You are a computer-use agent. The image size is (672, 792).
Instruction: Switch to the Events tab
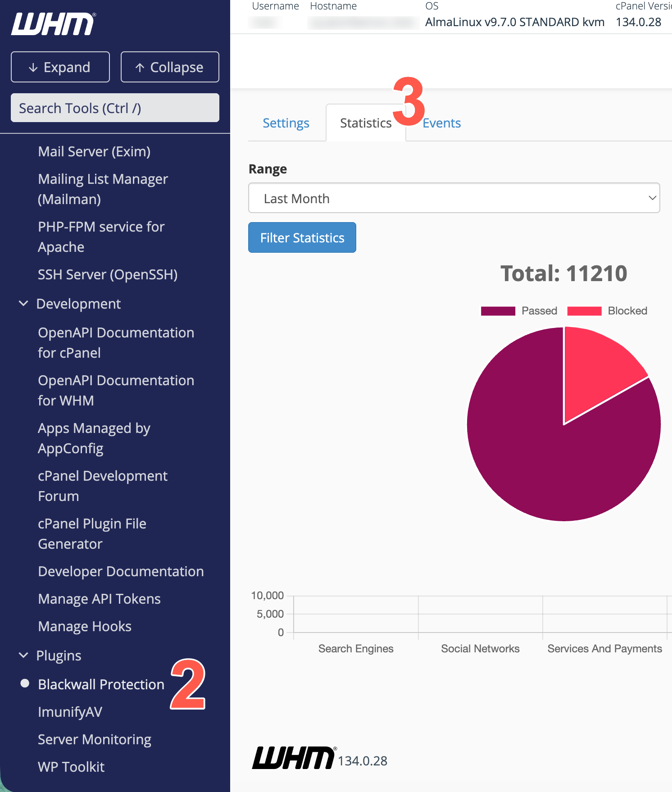pos(441,123)
